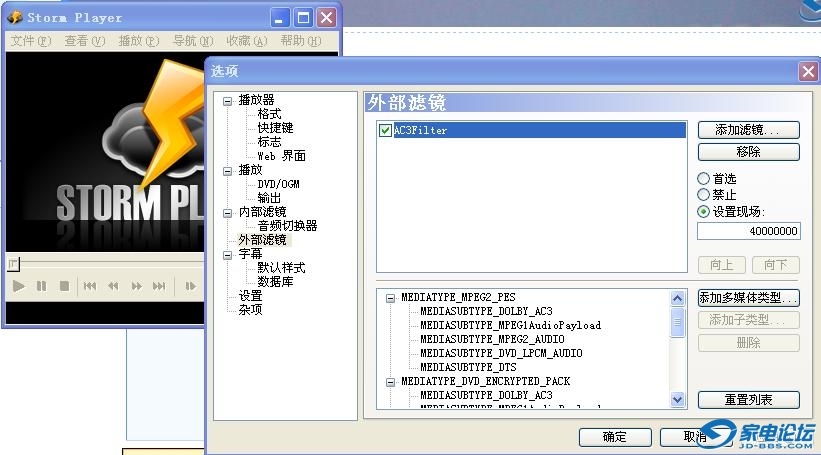Select MEDIASUBTYPE_DTS in the list
821x455 pixels.
[468, 368]
